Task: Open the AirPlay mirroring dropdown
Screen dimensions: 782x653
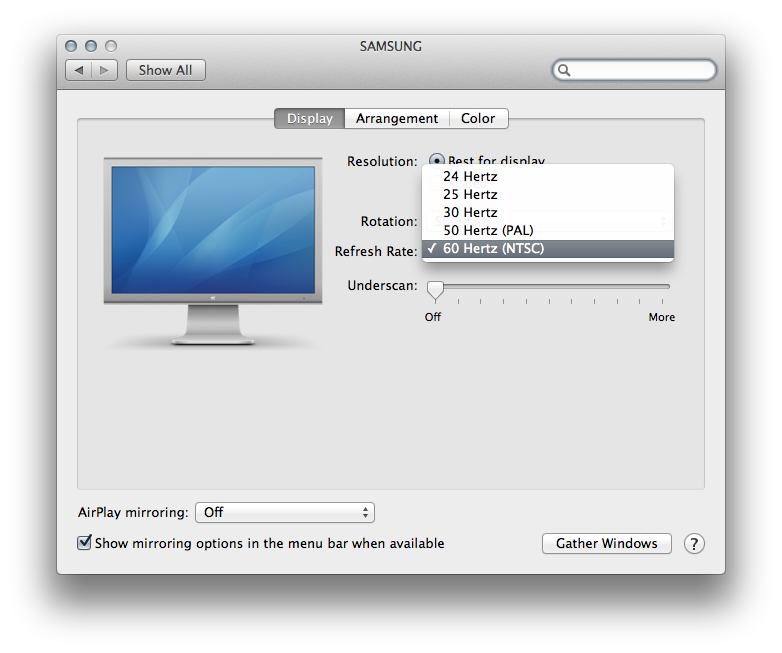Action: [x=284, y=512]
